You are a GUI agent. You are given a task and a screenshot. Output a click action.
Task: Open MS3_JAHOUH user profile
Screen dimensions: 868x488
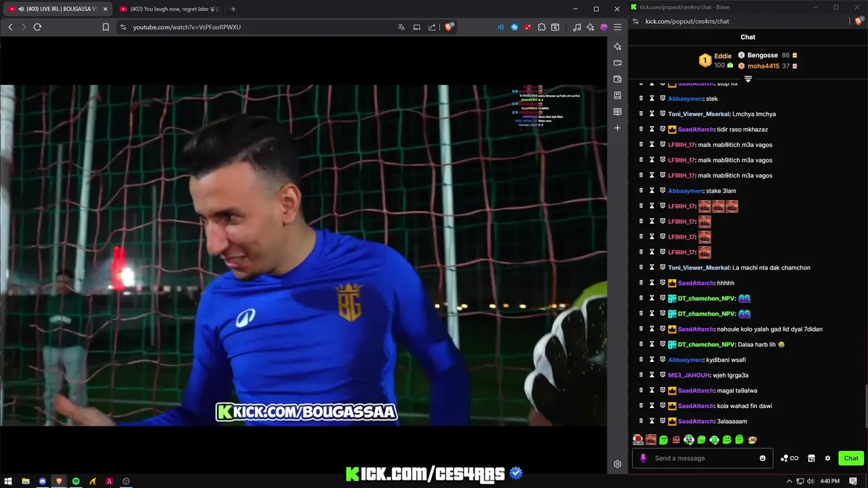pos(688,375)
